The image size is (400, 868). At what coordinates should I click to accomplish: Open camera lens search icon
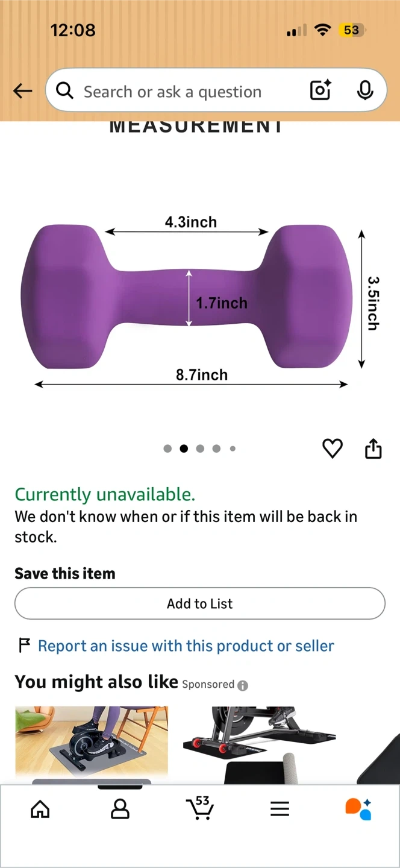pos(320,90)
